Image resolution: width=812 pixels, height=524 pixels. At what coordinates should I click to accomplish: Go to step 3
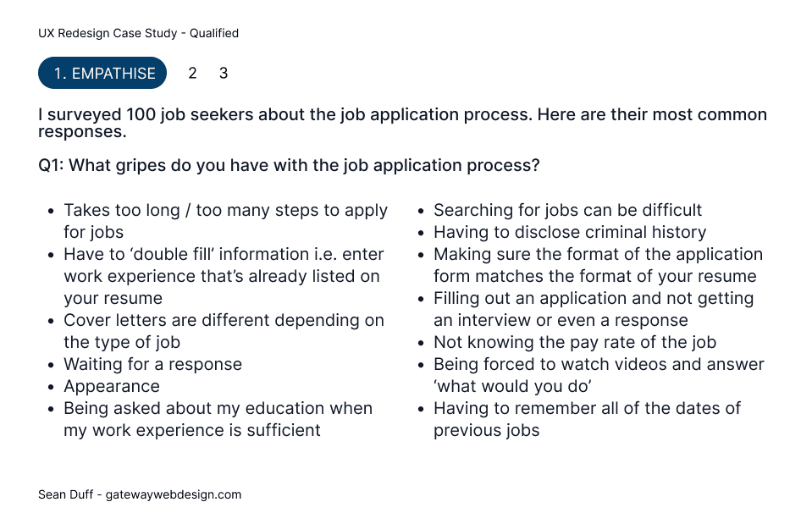tap(224, 73)
